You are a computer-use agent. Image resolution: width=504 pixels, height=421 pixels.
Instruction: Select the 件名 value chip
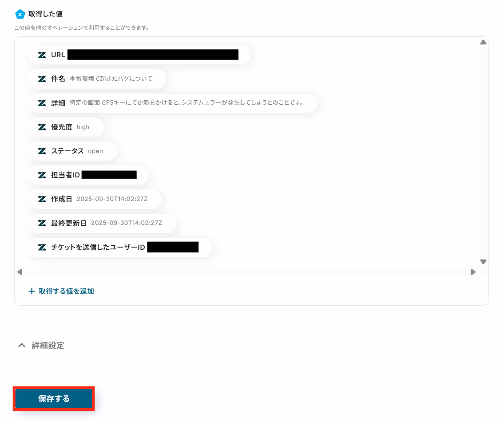point(97,79)
